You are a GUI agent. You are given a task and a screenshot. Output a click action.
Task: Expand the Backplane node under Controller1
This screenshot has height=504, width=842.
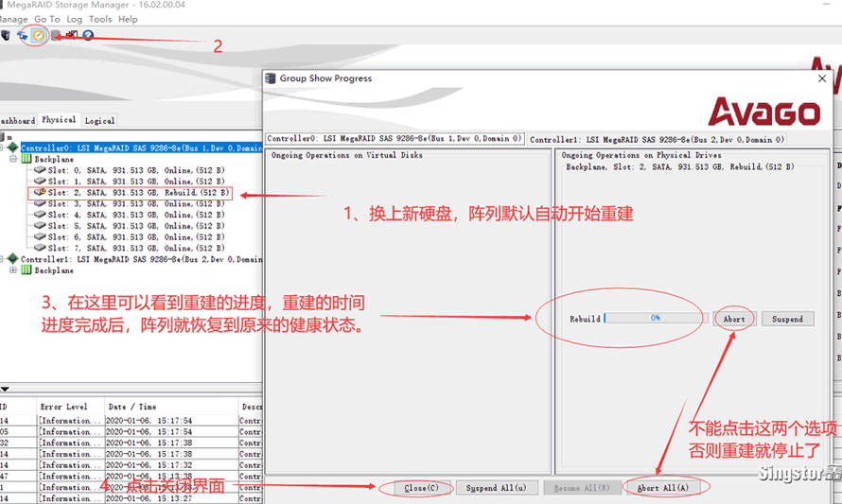click(13, 270)
